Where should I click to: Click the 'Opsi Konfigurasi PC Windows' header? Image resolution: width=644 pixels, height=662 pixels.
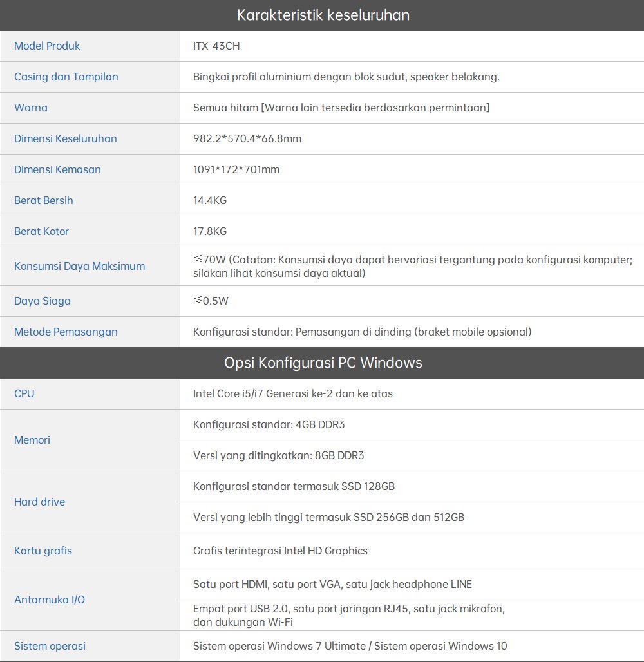point(323,363)
